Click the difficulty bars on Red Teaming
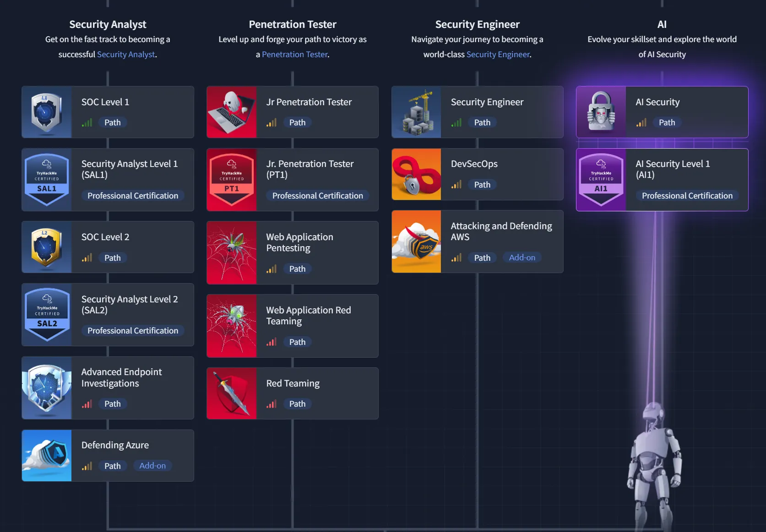 (x=272, y=404)
